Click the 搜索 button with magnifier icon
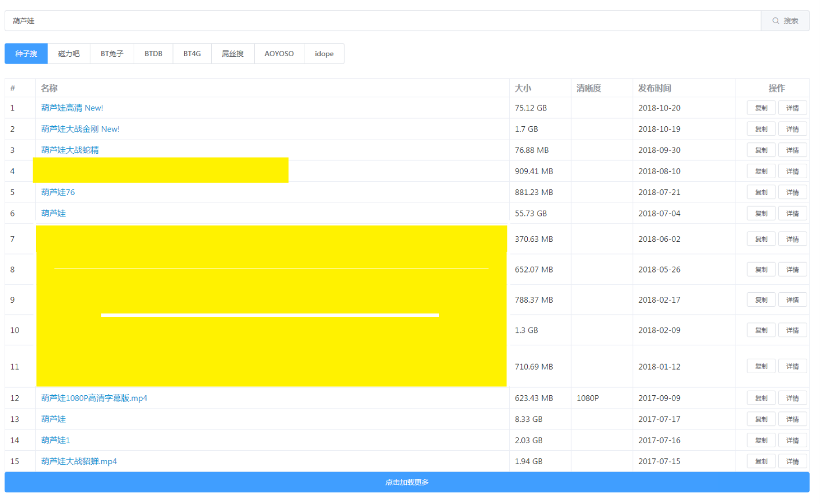The height and width of the screenshot is (504, 820). tap(785, 21)
